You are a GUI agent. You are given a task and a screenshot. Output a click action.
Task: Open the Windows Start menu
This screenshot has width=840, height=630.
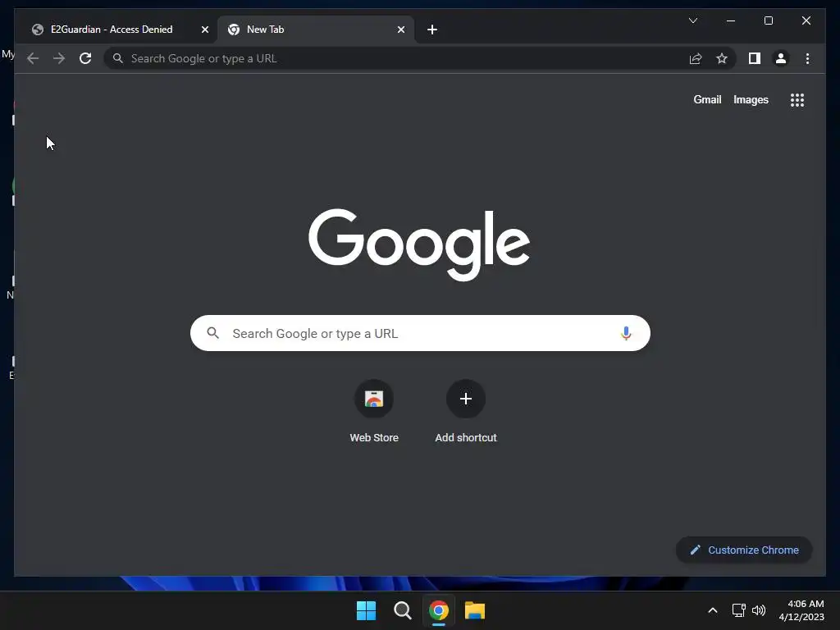click(366, 610)
